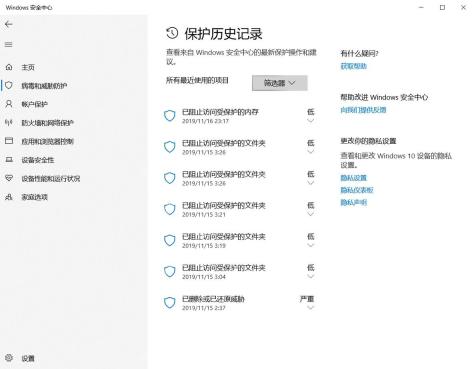Minimize the Windows 安全中心 window
The width and height of the screenshot is (472, 369).
tap(421, 7)
